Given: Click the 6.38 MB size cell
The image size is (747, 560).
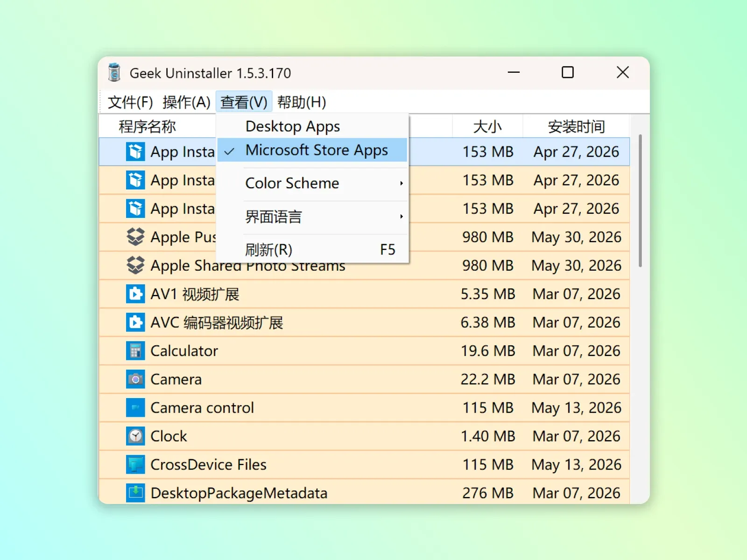Looking at the screenshot, I should click(x=488, y=322).
